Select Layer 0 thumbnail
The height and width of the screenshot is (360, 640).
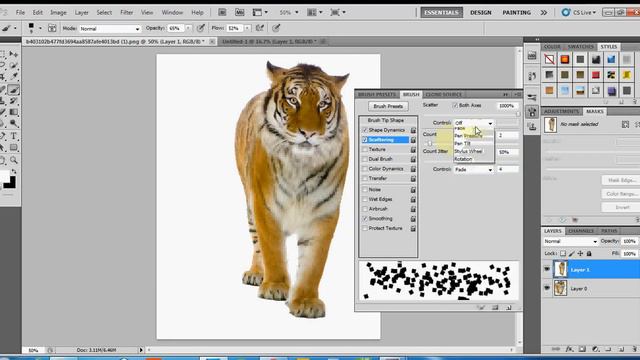click(560, 288)
